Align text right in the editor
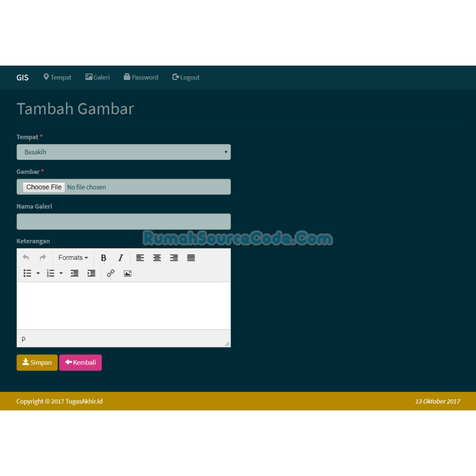Image resolution: width=476 pixels, height=476 pixels. pyautogui.click(x=174, y=258)
